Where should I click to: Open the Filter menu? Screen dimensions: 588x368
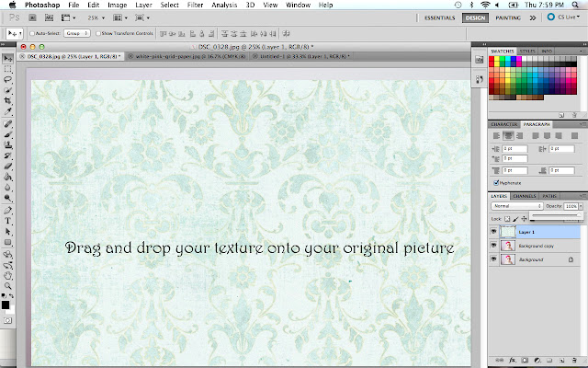click(x=195, y=5)
